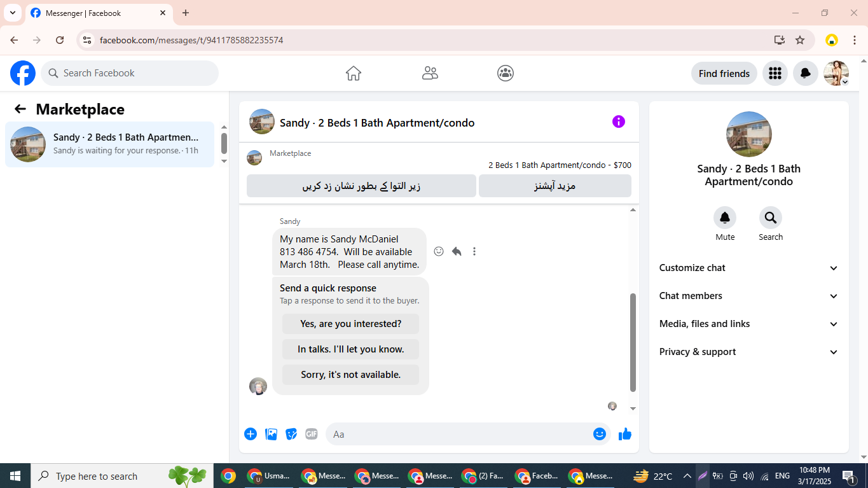Expand Chat members section
Screen dimensions: 868x488
748,296
